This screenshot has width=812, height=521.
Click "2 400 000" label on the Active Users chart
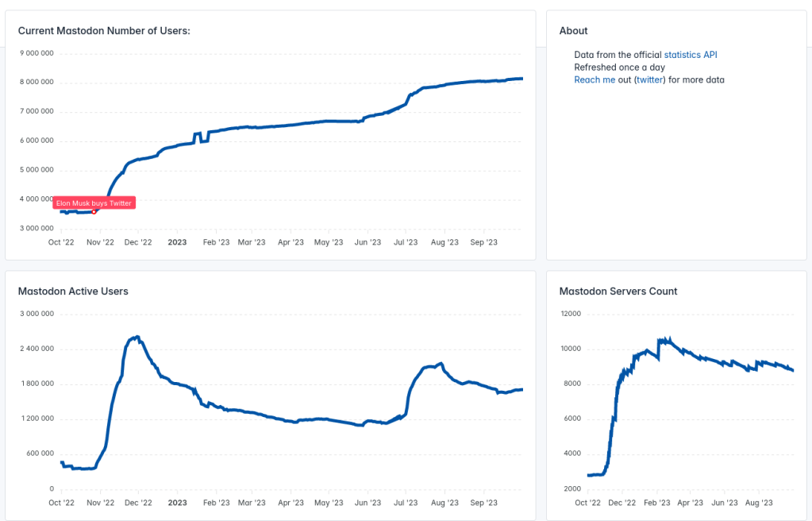pyautogui.click(x=36, y=349)
